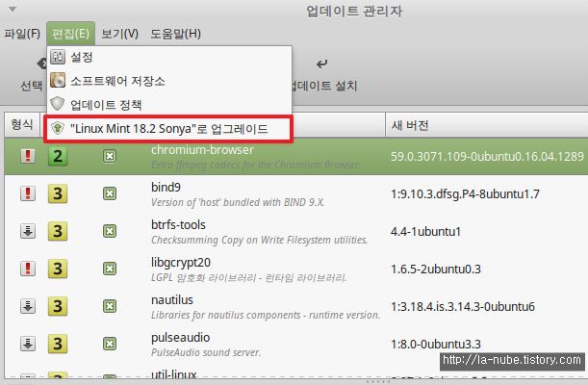This screenshot has height=385, width=588.
Task: Click the level 3 badge for libgcrypt20
Action: tap(58, 269)
